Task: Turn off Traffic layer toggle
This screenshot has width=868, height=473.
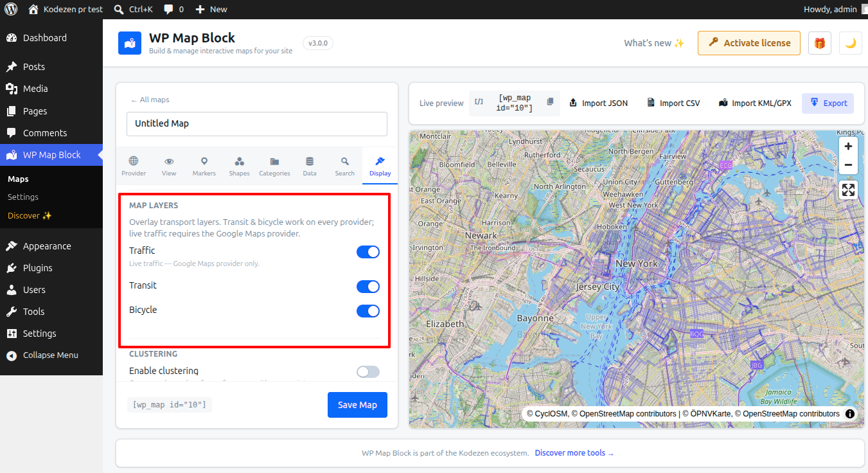Action: tap(368, 252)
